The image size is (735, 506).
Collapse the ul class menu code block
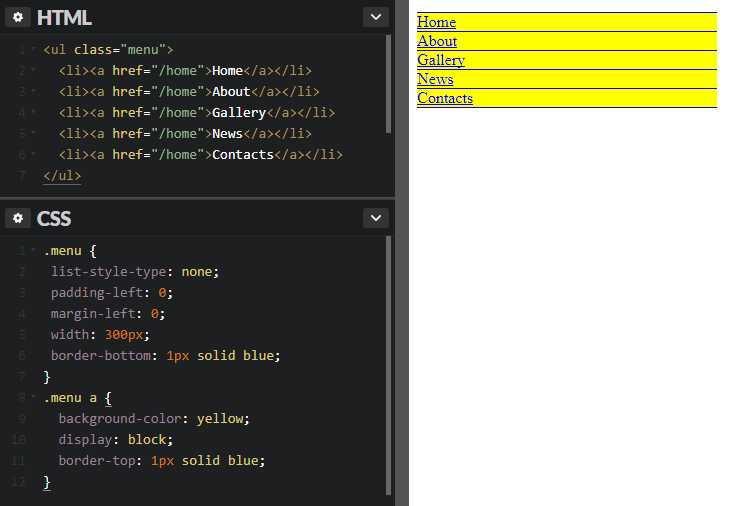pos(33,50)
